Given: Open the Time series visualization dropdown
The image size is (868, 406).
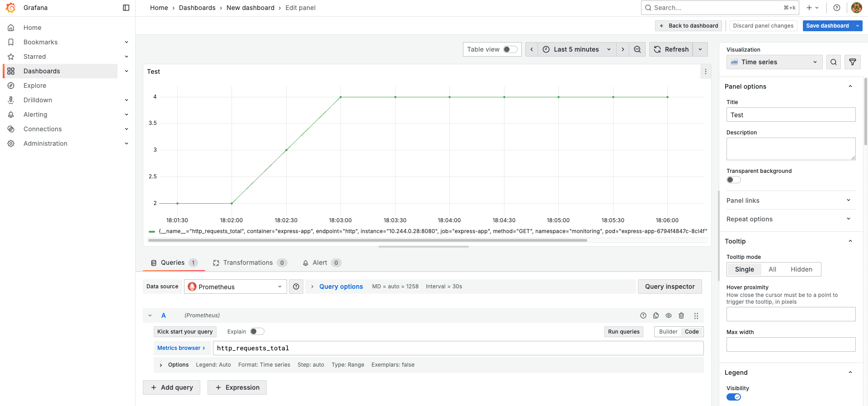Looking at the screenshot, I should (774, 62).
